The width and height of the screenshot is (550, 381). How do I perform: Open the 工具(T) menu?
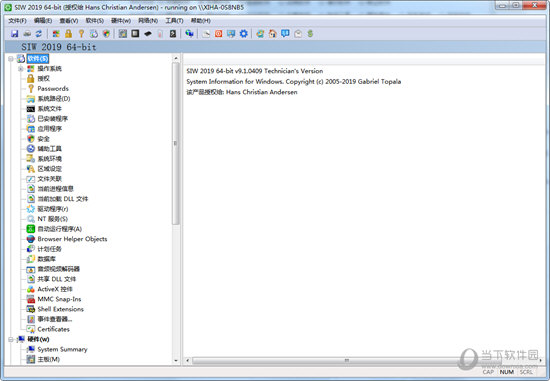tap(174, 21)
